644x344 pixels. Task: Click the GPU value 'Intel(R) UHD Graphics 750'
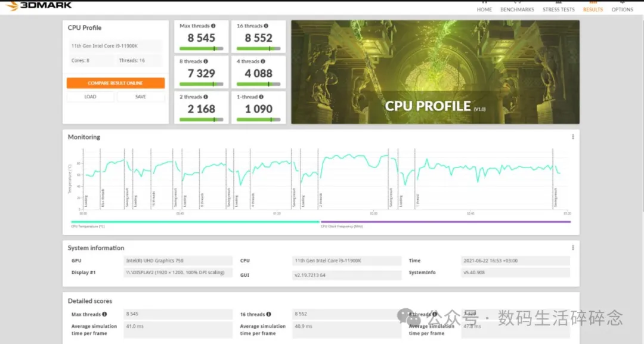click(x=178, y=261)
